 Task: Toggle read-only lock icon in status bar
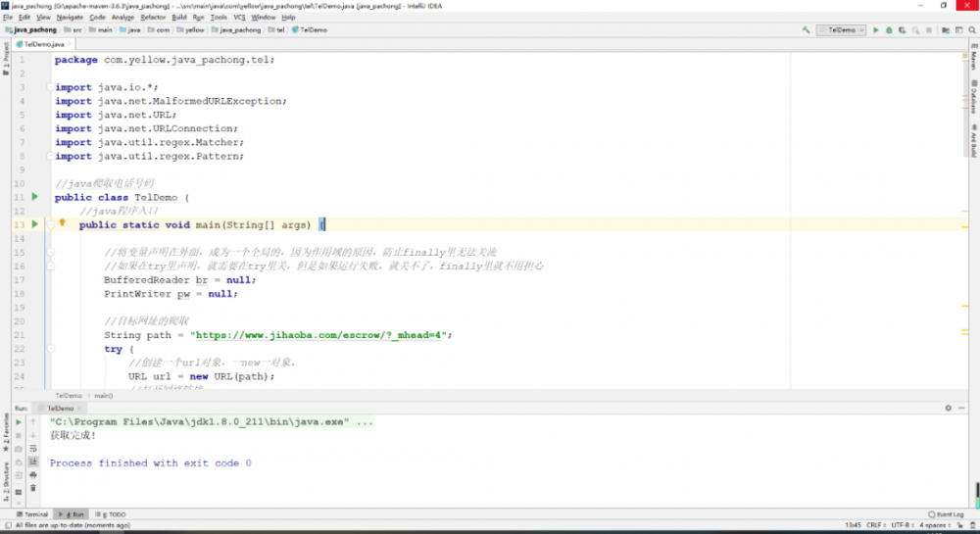(x=960, y=525)
